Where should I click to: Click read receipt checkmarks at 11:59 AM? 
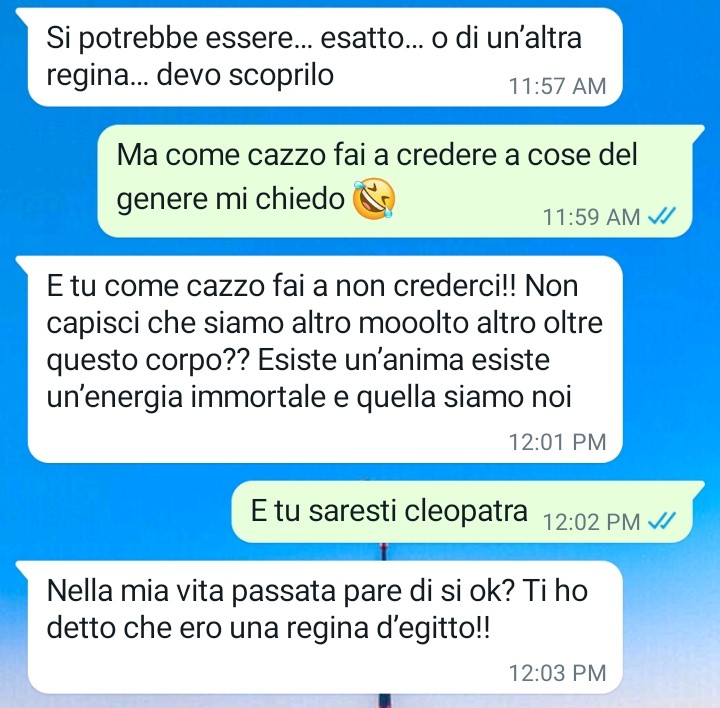tap(662, 215)
